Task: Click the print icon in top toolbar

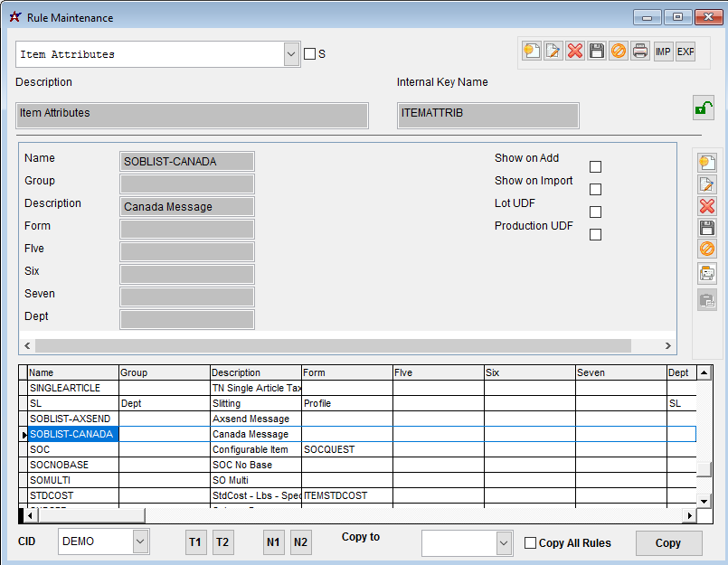Action: pos(640,52)
